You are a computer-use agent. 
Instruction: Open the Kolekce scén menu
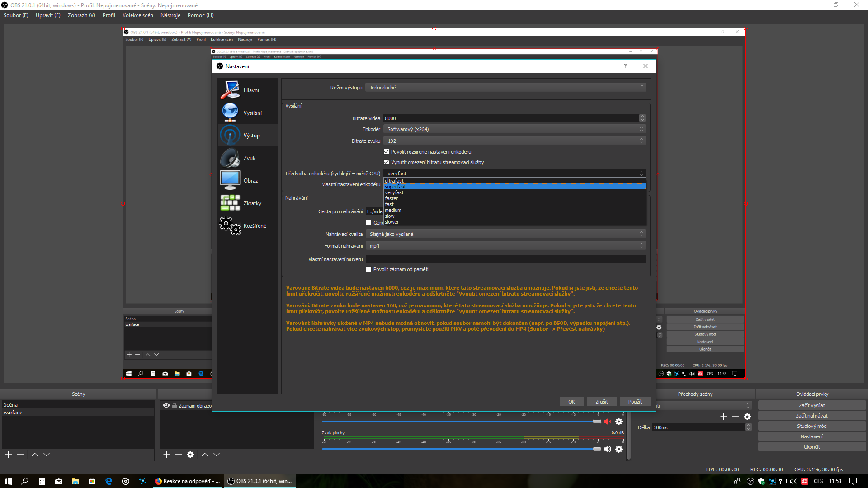[x=137, y=15]
